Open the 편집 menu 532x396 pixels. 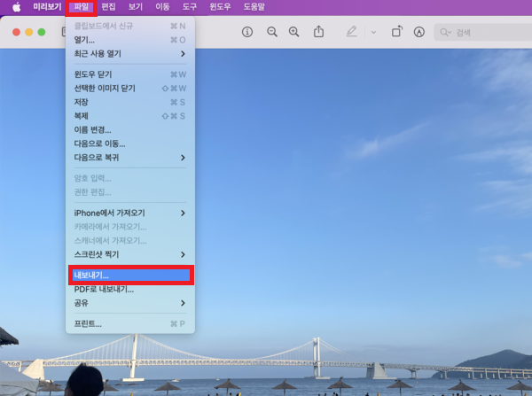pyautogui.click(x=108, y=7)
